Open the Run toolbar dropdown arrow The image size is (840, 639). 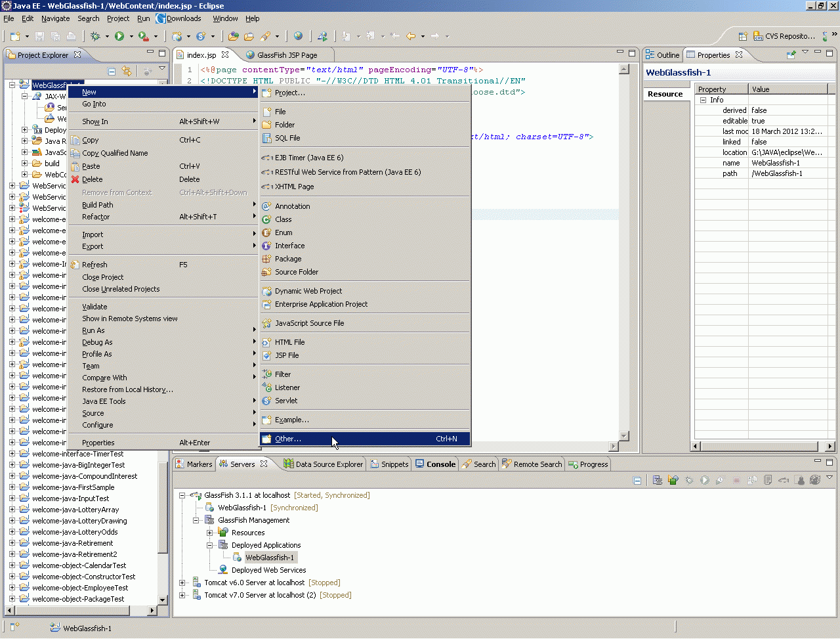click(131, 36)
